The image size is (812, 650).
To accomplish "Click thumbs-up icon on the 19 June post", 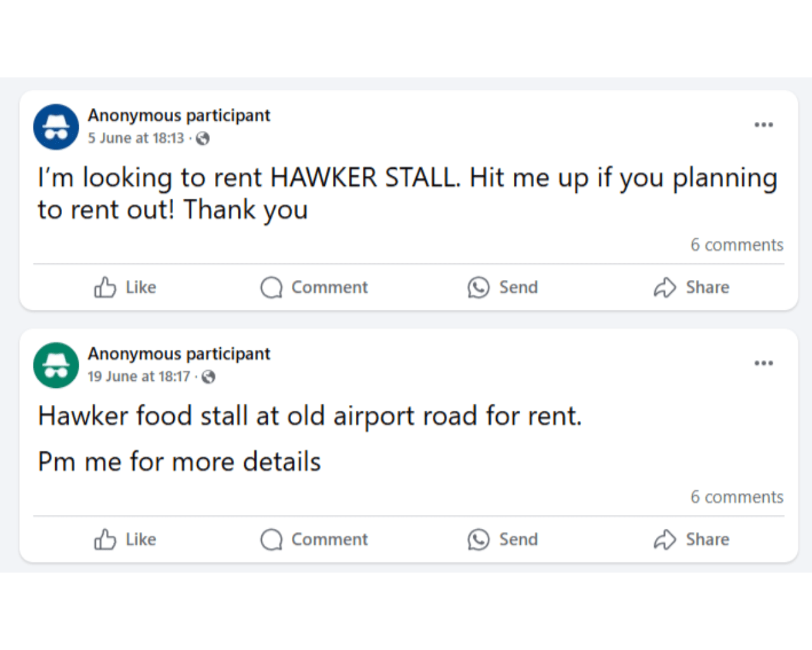I will pos(105,540).
